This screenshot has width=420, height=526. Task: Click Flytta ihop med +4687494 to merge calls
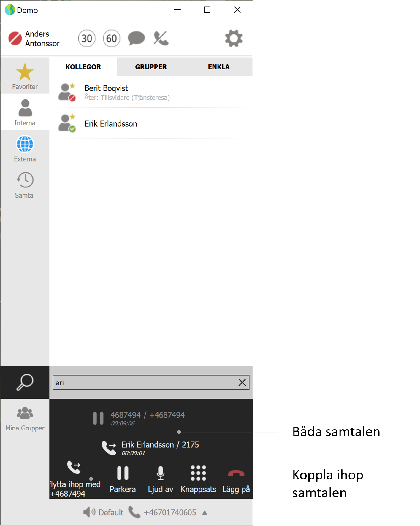pyautogui.click(x=75, y=479)
